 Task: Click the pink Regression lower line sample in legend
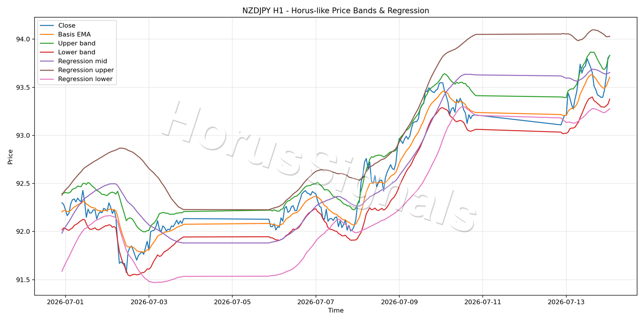click(47, 79)
